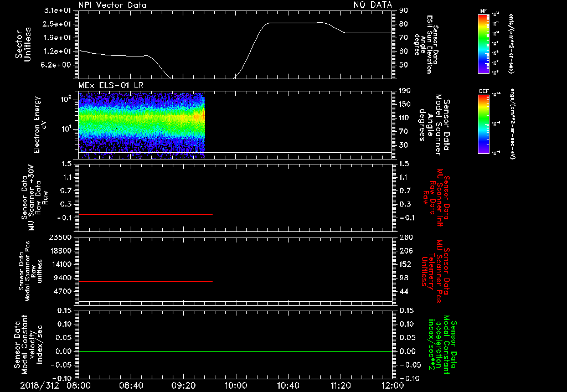Click the red MU Scanner +30V line
This screenshot has width=567, height=392.
[x=146, y=214]
